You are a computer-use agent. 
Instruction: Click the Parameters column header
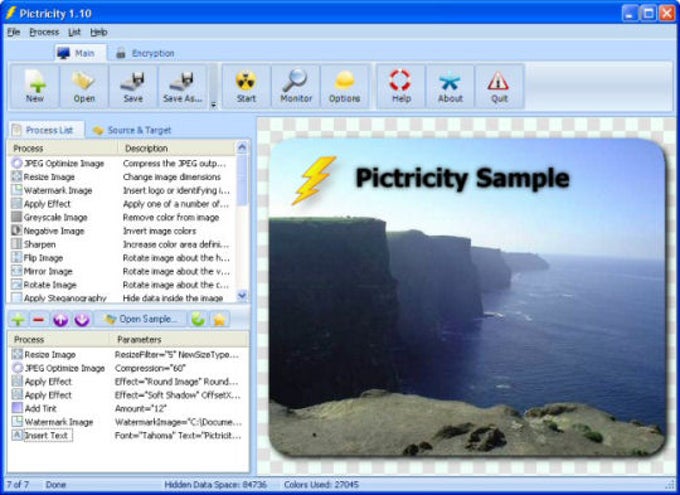coord(180,339)
